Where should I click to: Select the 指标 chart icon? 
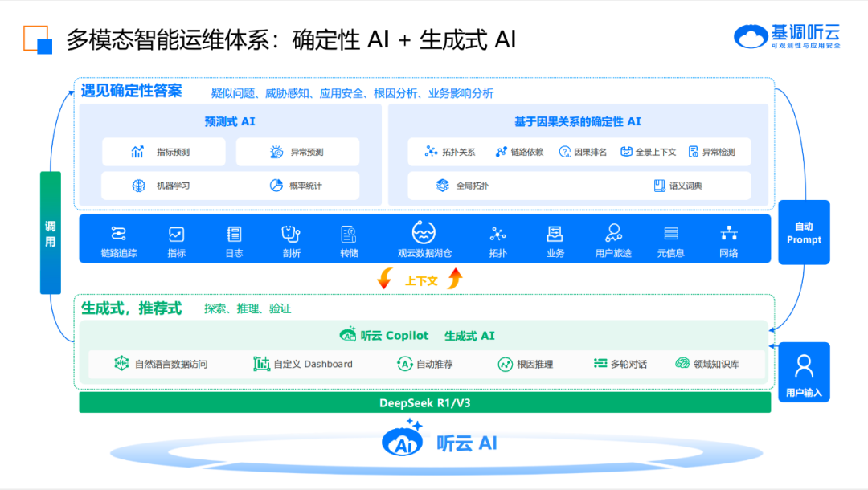[176, 234]
